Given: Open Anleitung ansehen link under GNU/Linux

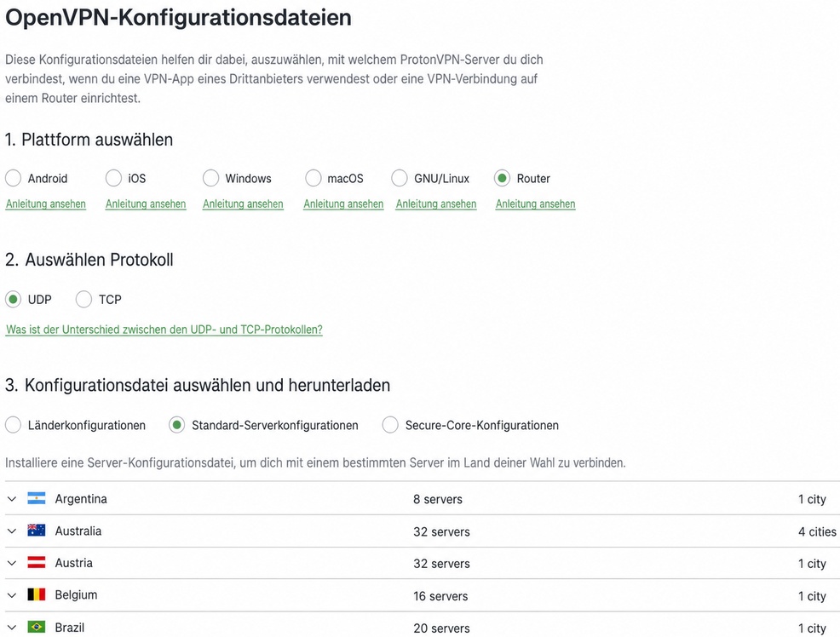Looking at the screenshot, I should pos(436,204).
